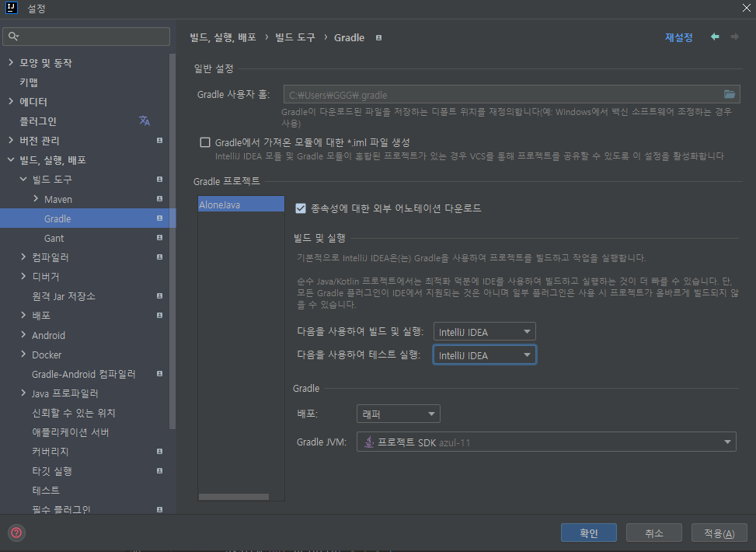Image resolution: width=756 pixels, height=552 pixels.
Task: Click the IntelliJ IDEA logo in title bar
Action: [11, 8]
